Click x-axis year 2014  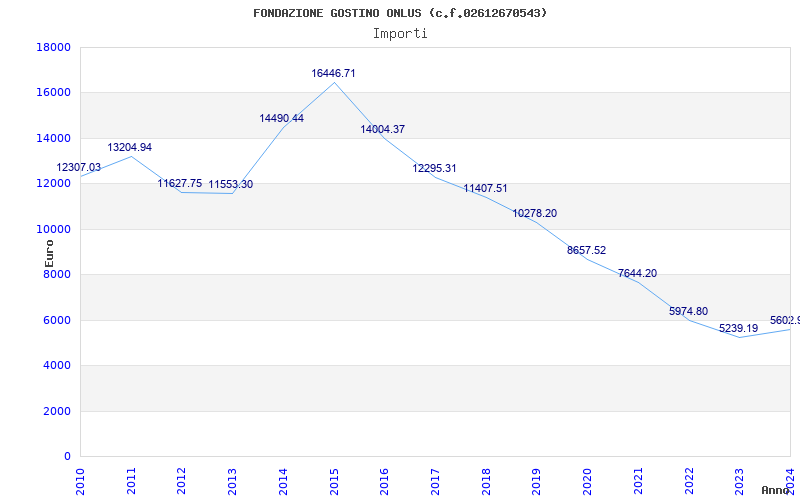coord(283,481)
